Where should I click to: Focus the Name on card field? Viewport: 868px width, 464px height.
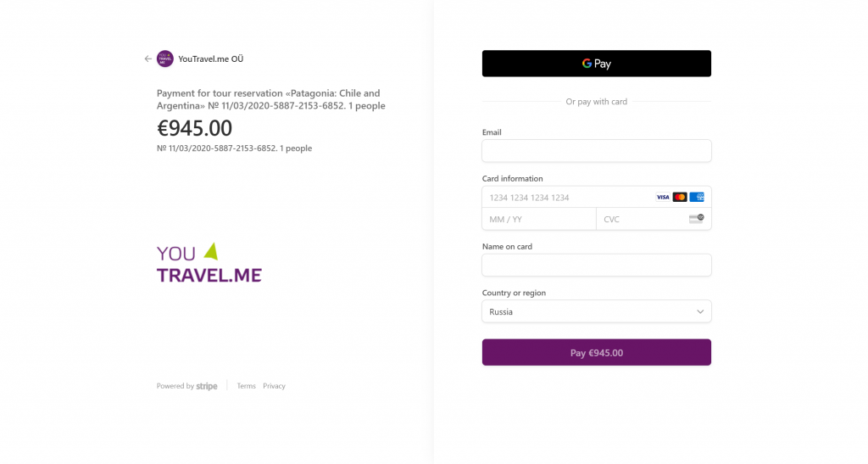(596, 266)
